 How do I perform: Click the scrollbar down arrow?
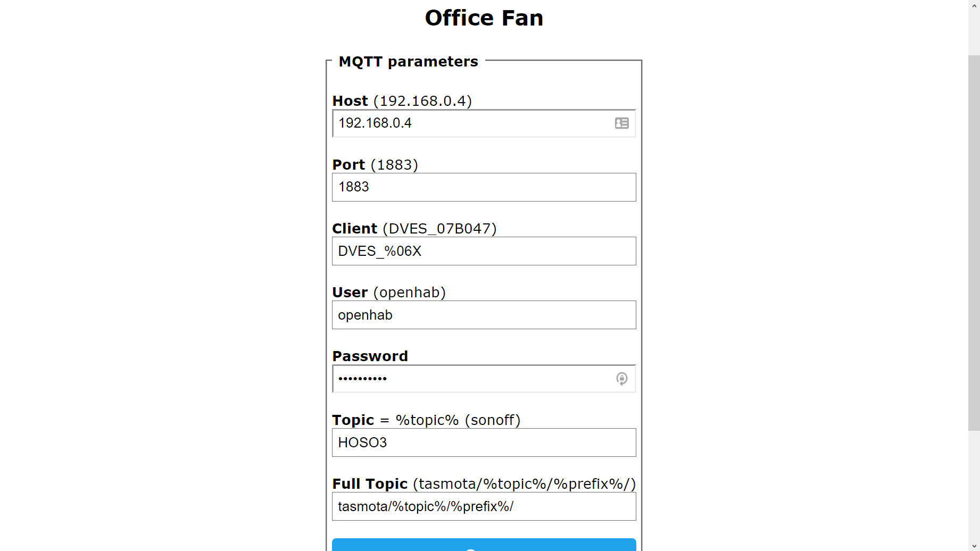click(x=974, y=546)
